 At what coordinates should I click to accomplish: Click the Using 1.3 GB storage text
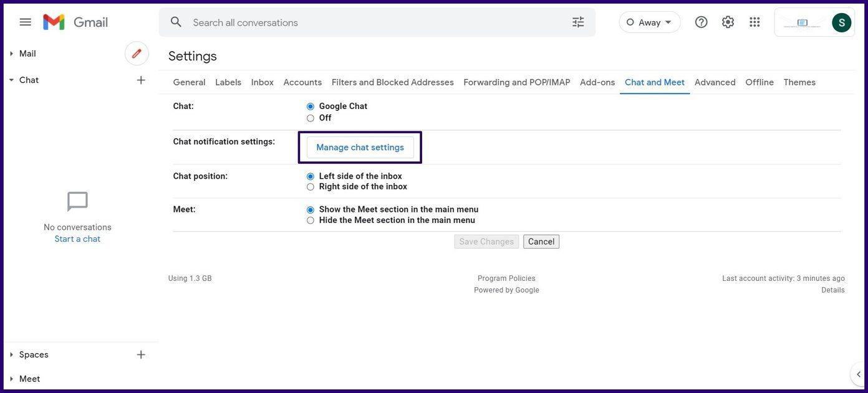(x=190, y=278)
